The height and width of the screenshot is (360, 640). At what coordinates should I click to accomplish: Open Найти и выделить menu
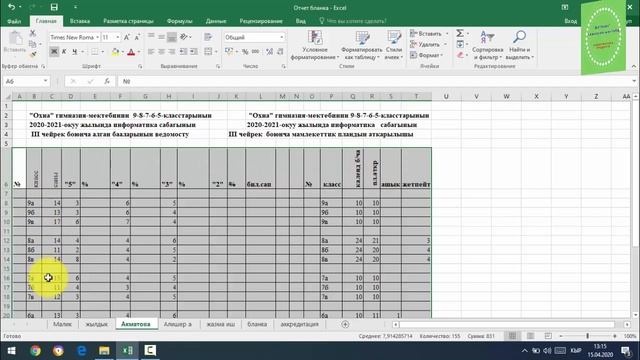[519, 45]
